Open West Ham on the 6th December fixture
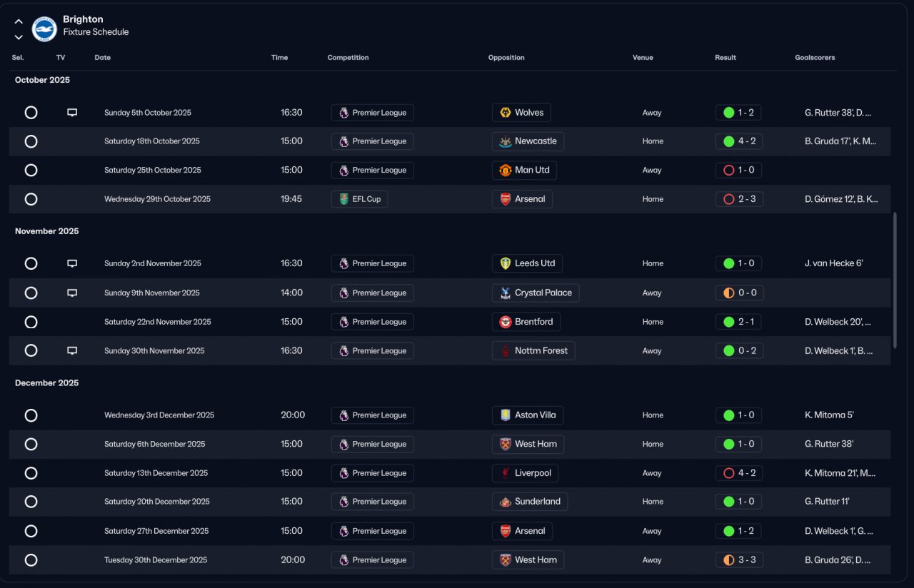Screen dimensions: 914x588 [x=528, y=444]
